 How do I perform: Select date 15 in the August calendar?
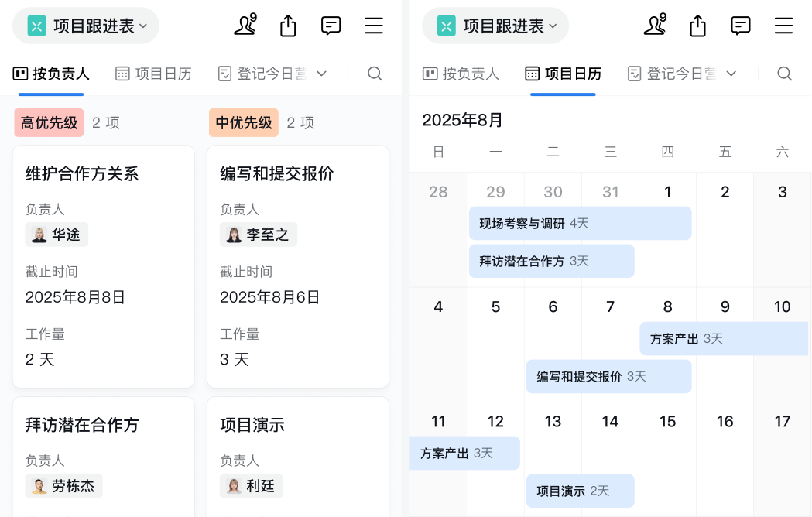coord(667,421)
